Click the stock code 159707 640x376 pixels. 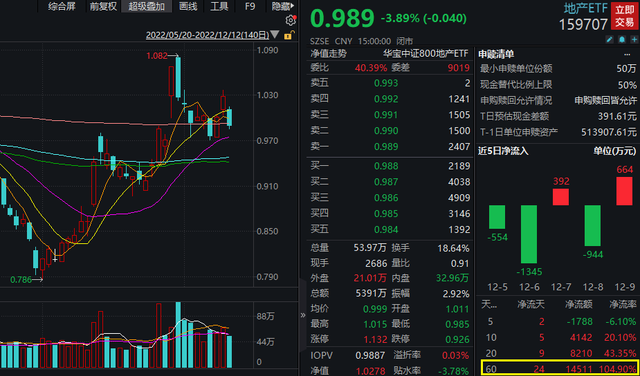(x=583, y=24)
